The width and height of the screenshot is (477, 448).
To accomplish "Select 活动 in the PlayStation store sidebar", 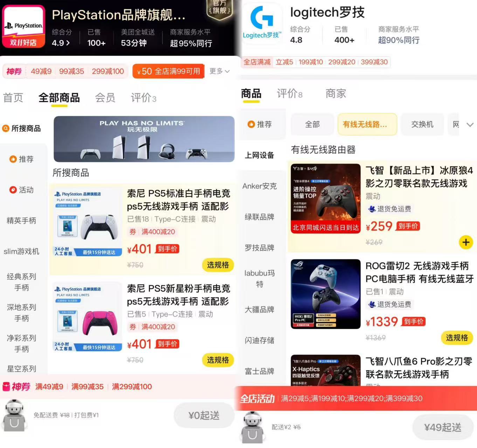I will [22, 190].
